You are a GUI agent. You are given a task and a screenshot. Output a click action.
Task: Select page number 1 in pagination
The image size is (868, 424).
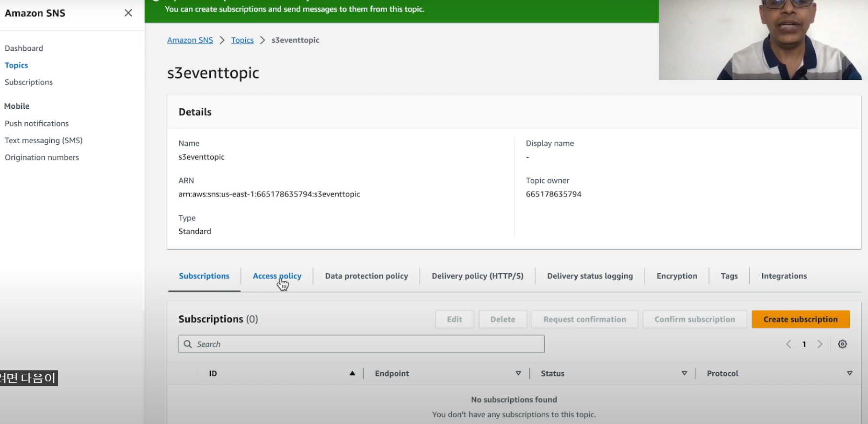(804, 344)
